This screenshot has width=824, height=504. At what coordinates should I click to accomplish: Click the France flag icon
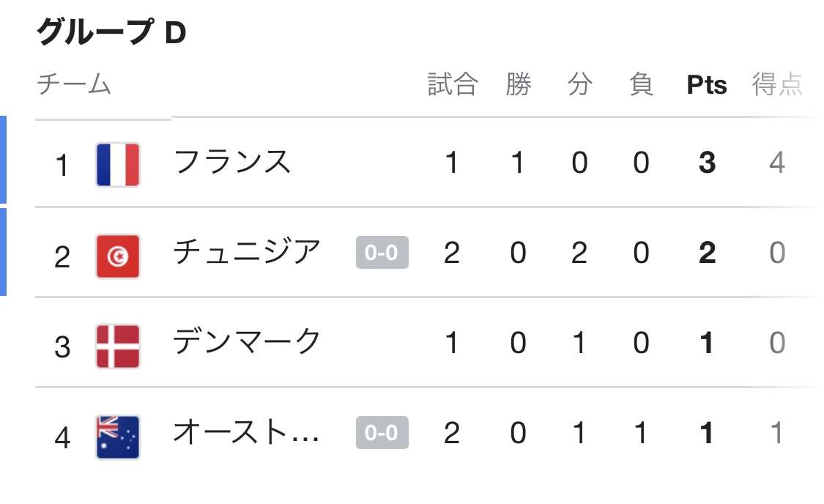118,165
